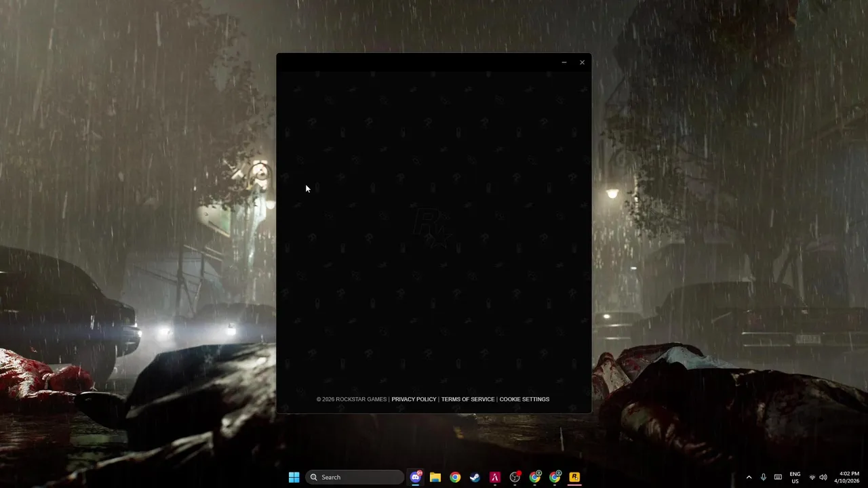Open the Chrome profile icon beside OBS
The height and width of the screenshot is (488, 868).
pos(535,477)
